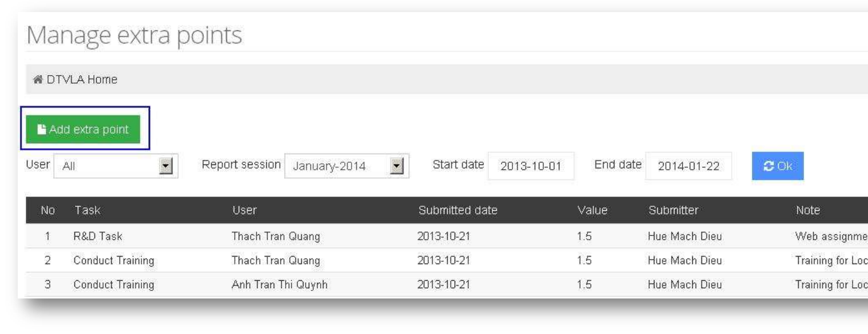Click the Submitted date column header

click(457, 210)
